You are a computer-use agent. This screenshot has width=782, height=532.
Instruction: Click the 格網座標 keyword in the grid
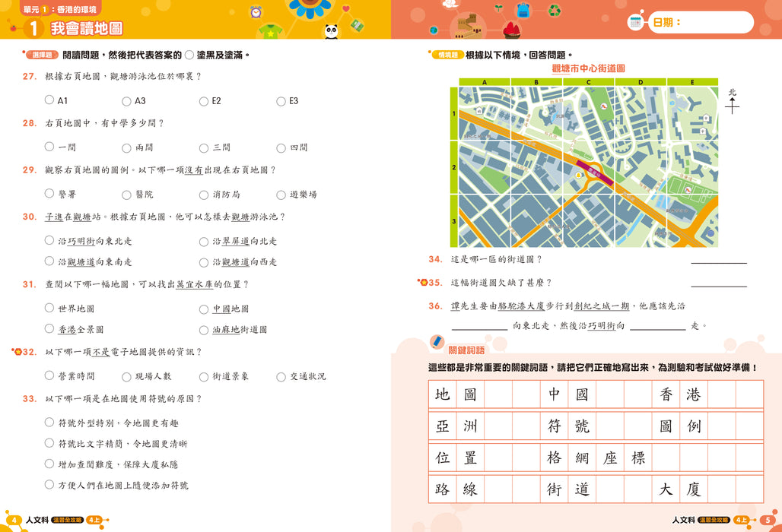click(596, 458)
